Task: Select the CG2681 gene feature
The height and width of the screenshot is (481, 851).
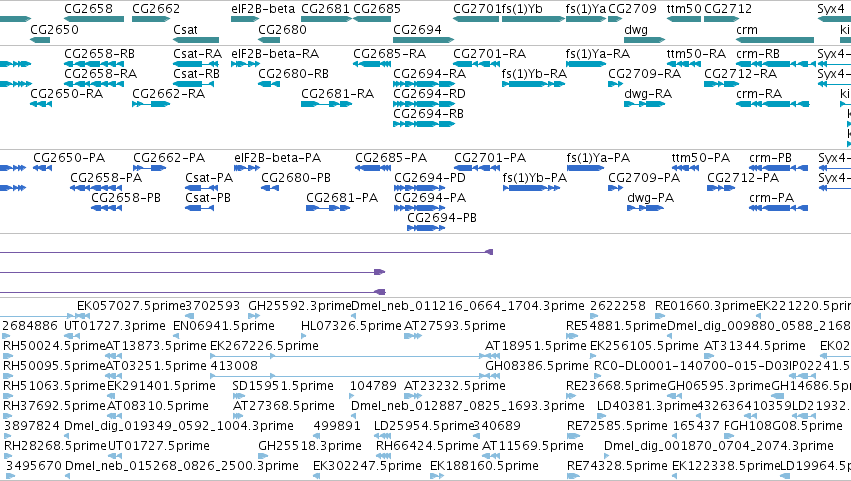Action: [x=326, y=19]
